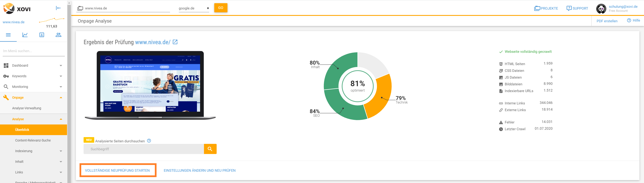644x183 pixels.
Task: Click Einstellungen ändern und neu prüfen
Action: [200, 171]
